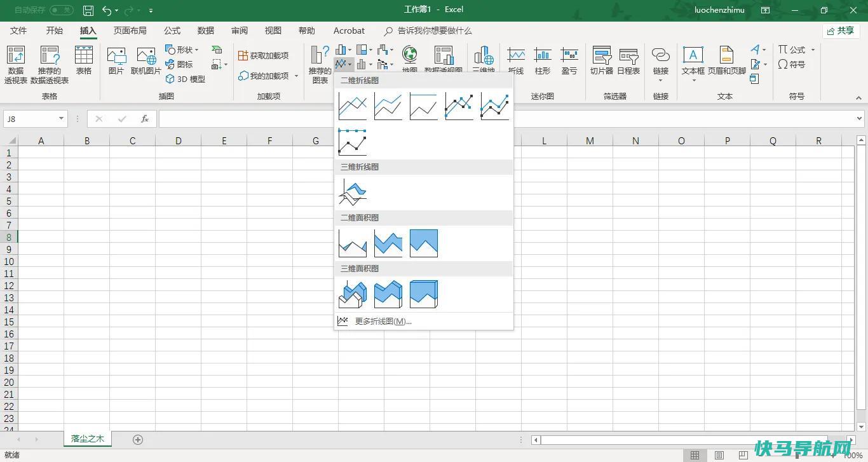
Task: Insert a Line sparkline (折线)
Action: [x=516, y=61]
